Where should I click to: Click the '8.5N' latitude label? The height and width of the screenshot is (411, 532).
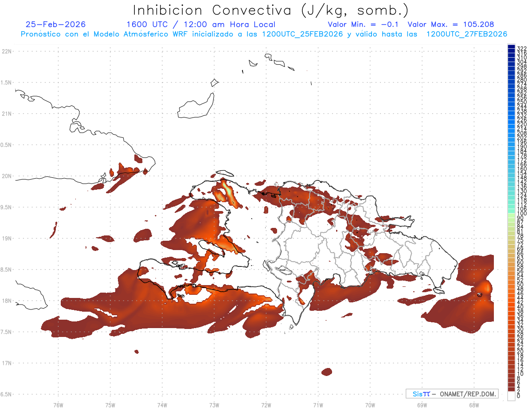click(7, 270)
